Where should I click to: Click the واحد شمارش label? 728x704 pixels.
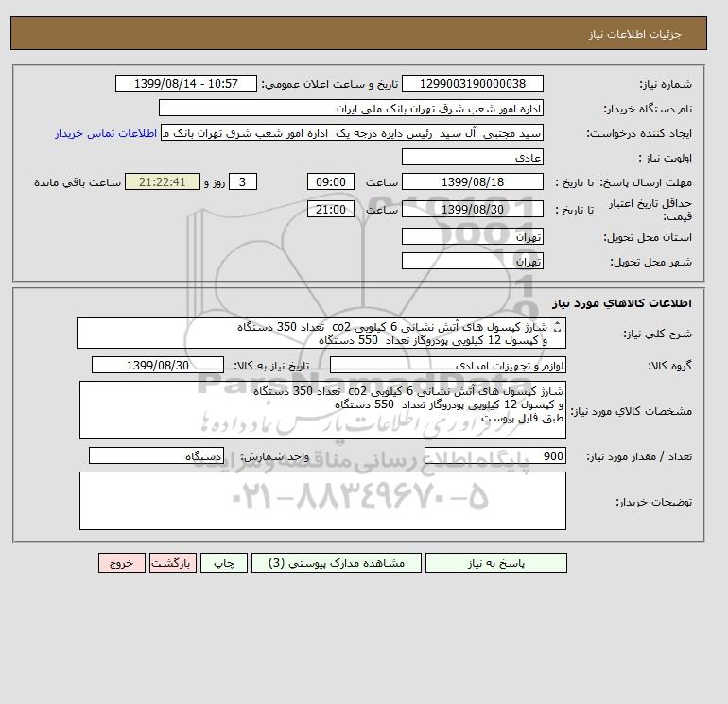pyautogui.click(x=274, y=456)
